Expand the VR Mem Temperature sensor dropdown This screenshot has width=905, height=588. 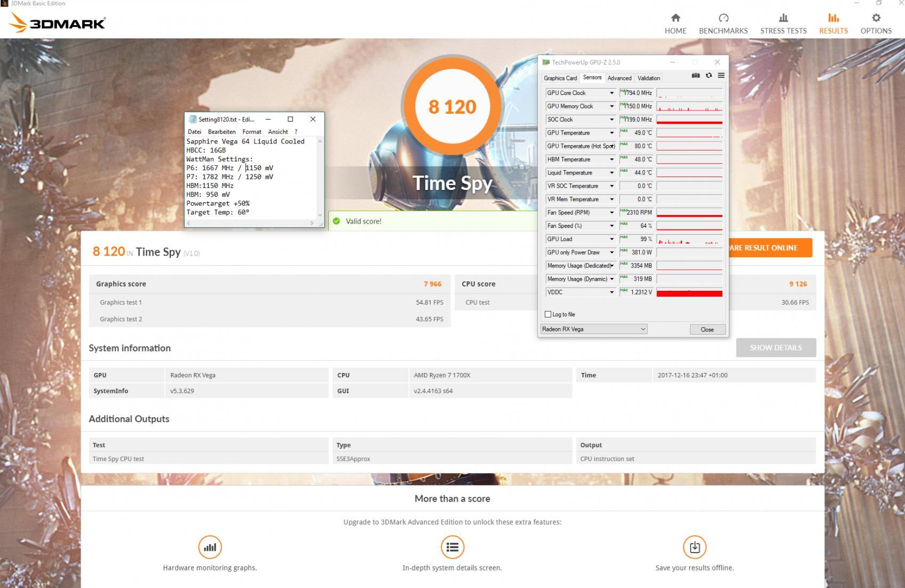tap(612, 200)
